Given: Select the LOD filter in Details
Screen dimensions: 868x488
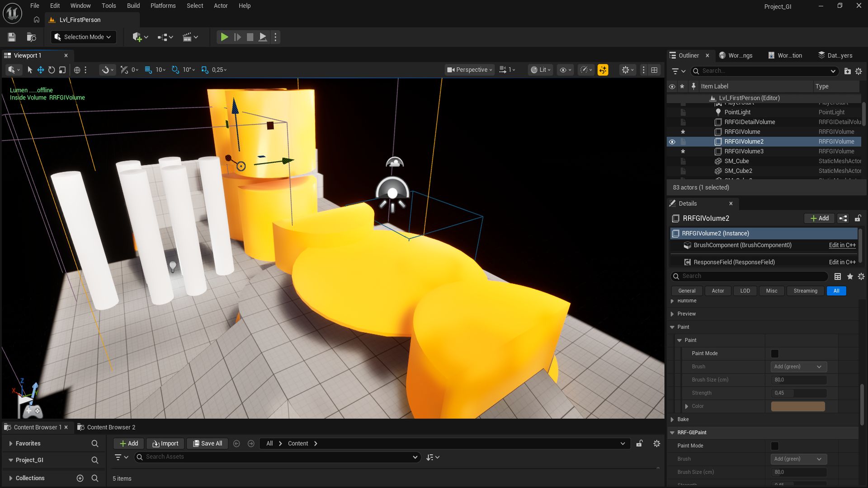Looking at the screenshot, I should 745,291.
